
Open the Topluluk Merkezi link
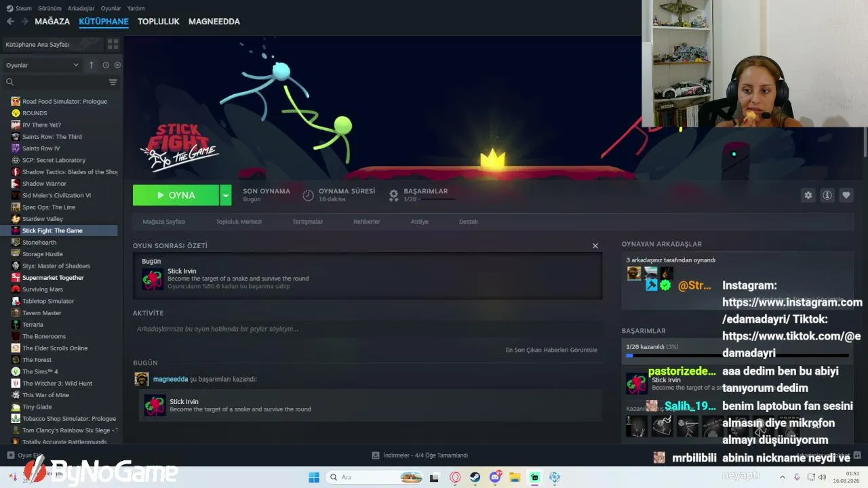coord(239,222)
